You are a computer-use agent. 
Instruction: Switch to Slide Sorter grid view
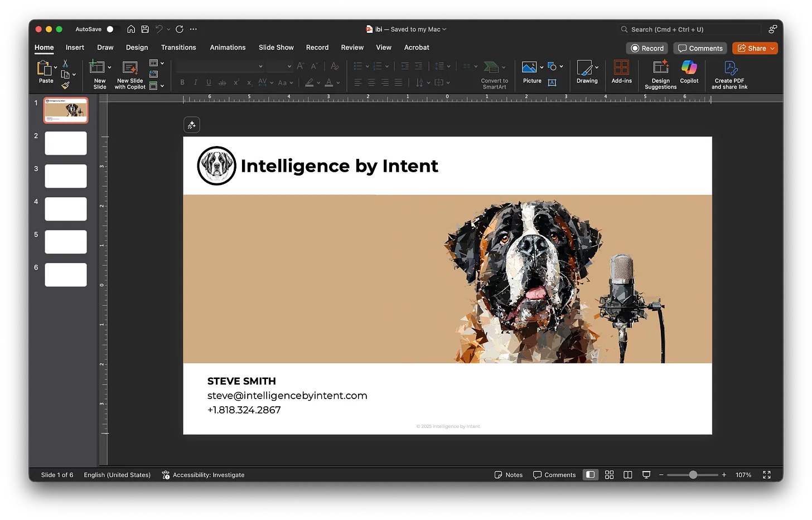coord(609,475)
